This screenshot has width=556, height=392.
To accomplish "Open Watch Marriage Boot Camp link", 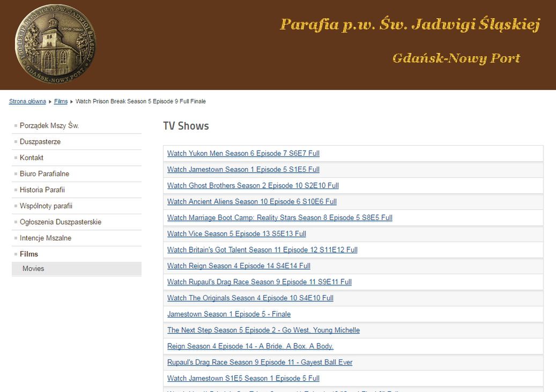I will [x=280, y=217].
